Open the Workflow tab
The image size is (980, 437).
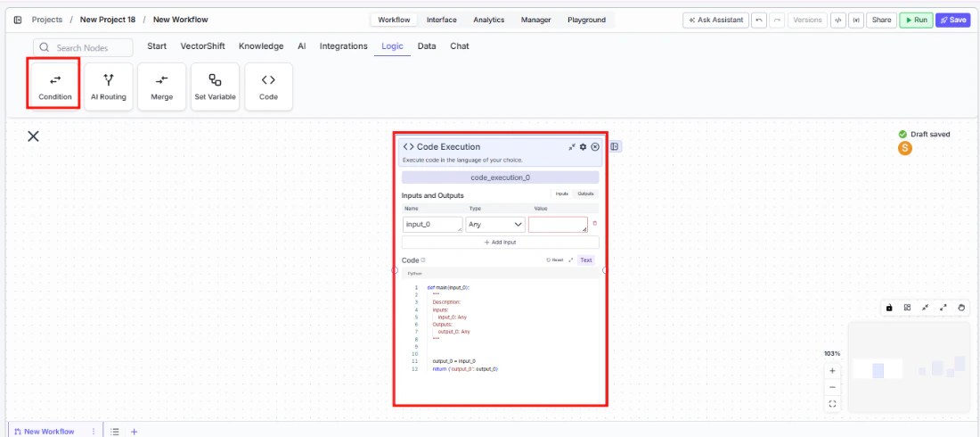click(395, 20)
